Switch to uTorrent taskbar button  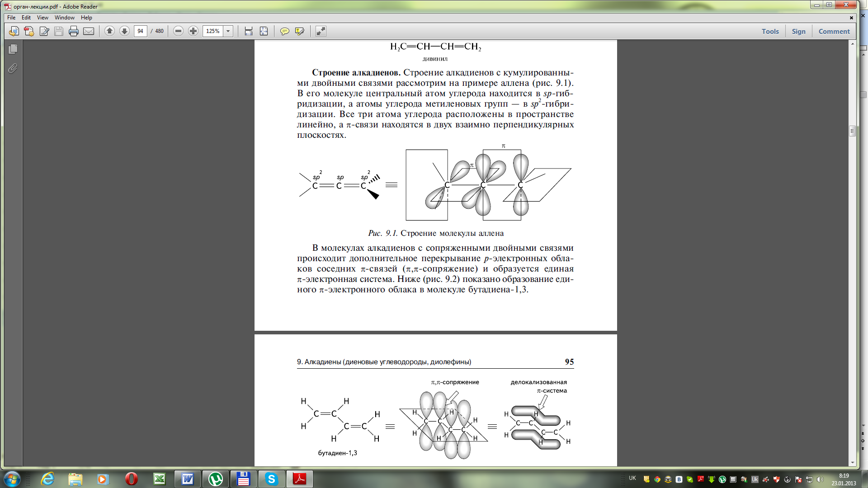point(216,479)
